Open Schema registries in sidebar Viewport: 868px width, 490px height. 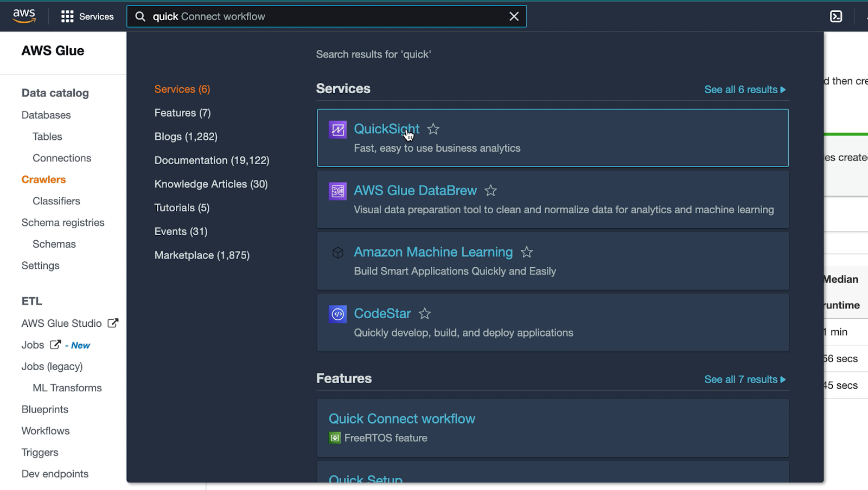(x=63, y=223)
